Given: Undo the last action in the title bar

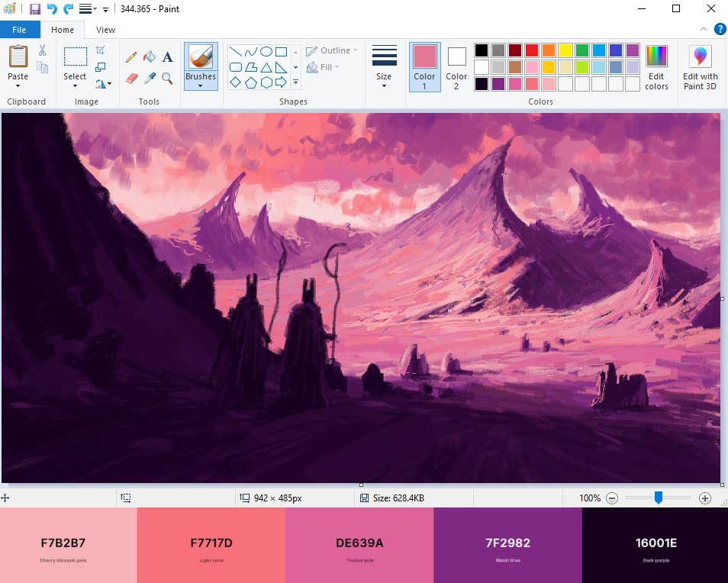Looking at the screenshot, I should pyautogui.click(x=52, y=9).
